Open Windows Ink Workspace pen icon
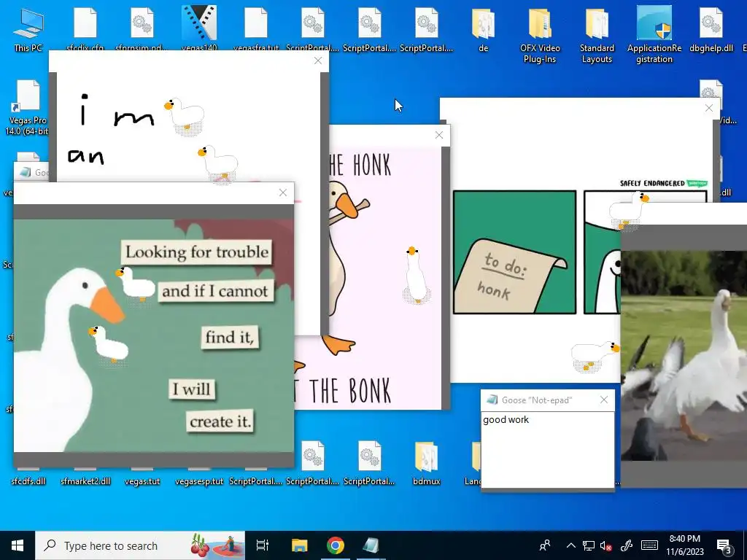 (x=627, y=545)
